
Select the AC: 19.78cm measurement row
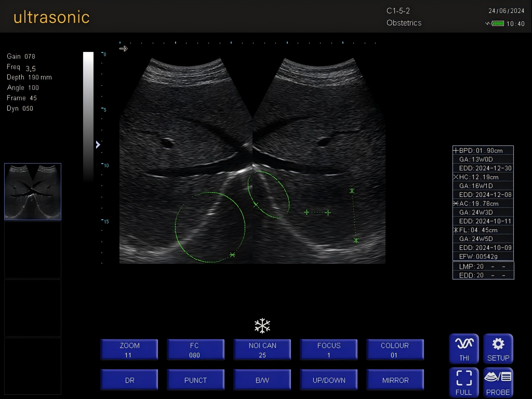483,203
